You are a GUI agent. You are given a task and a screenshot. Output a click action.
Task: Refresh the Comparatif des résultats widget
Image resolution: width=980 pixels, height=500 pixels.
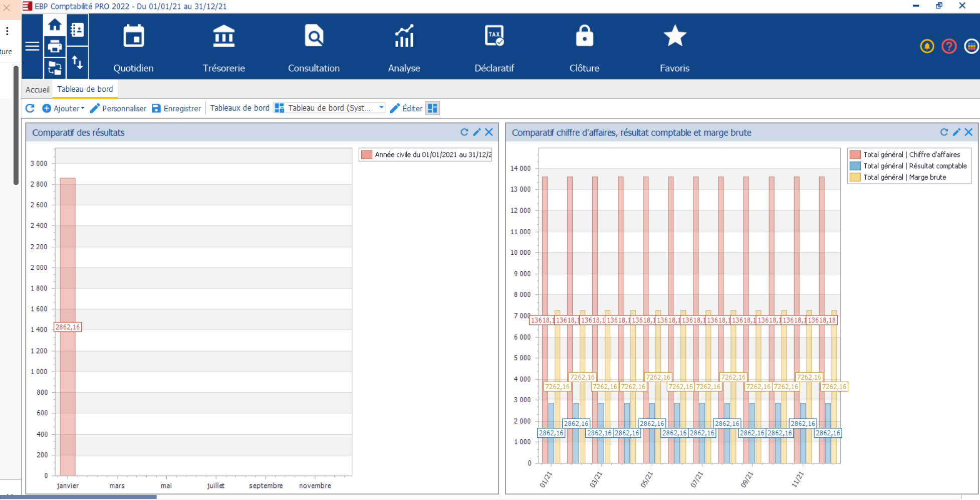(x=464, y=132)
